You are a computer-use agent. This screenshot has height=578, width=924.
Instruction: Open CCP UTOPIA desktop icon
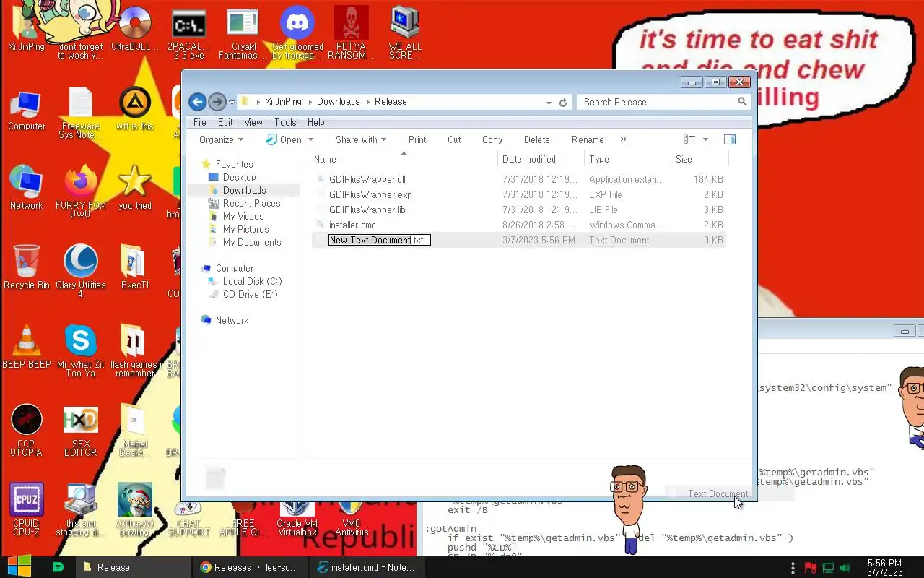[27, 431]
